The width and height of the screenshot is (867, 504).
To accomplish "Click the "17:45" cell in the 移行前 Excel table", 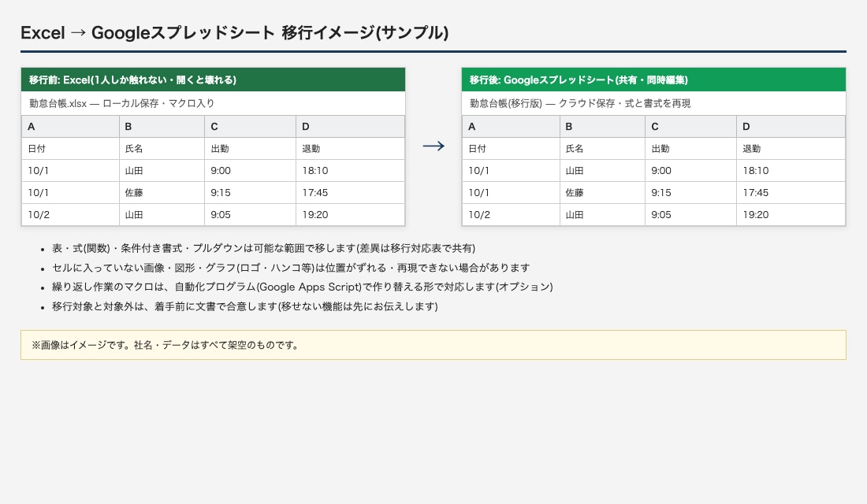I will (351, 193).
